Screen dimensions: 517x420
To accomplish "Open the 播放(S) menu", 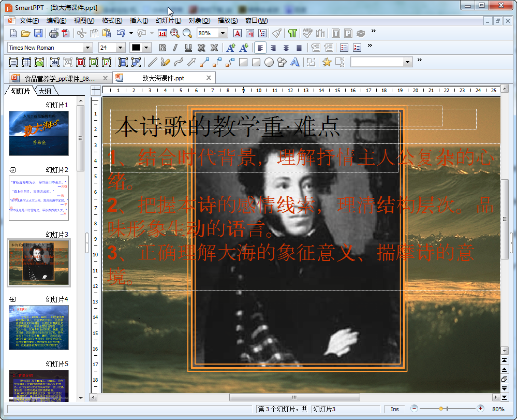I will pos(228,20).
